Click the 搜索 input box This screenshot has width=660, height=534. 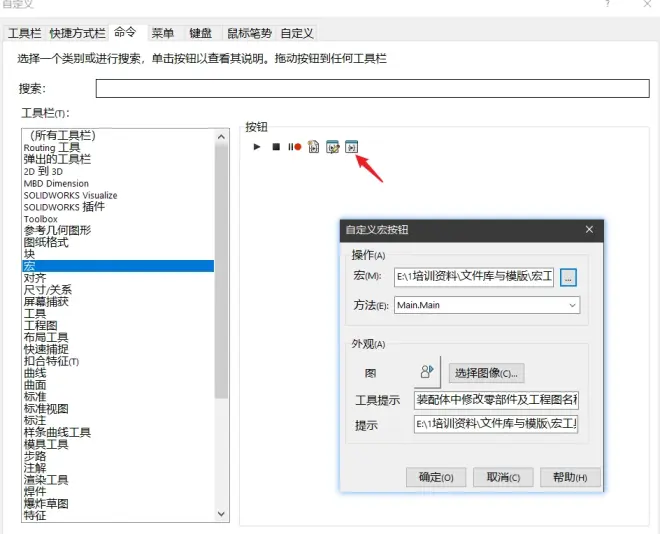click(x=373, y=88)
